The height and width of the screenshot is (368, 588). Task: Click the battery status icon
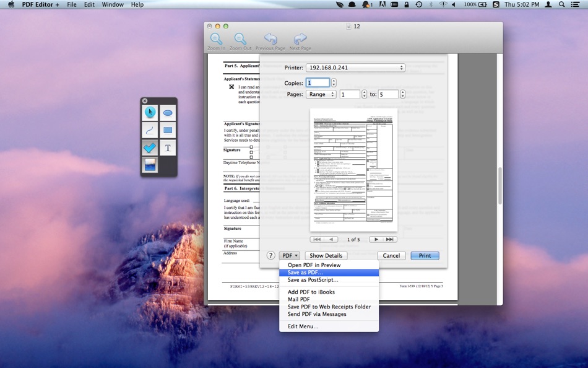tap(483, 4)
